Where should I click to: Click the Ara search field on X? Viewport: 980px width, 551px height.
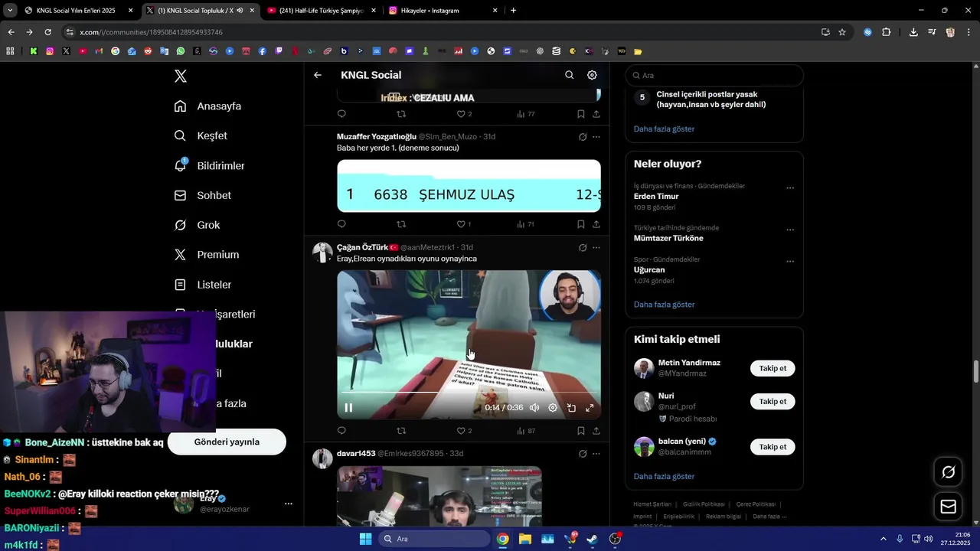pyautogui.click(x=714, y=76)
